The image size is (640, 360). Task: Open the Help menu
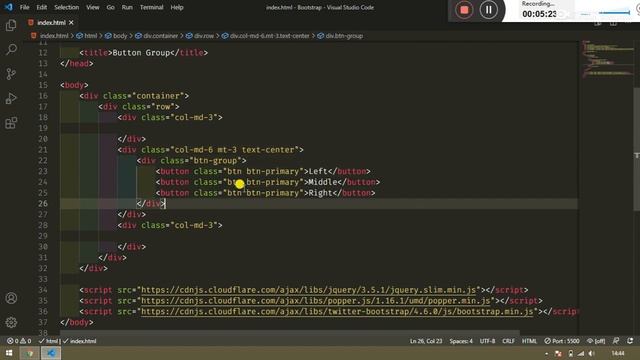[177, 7]
